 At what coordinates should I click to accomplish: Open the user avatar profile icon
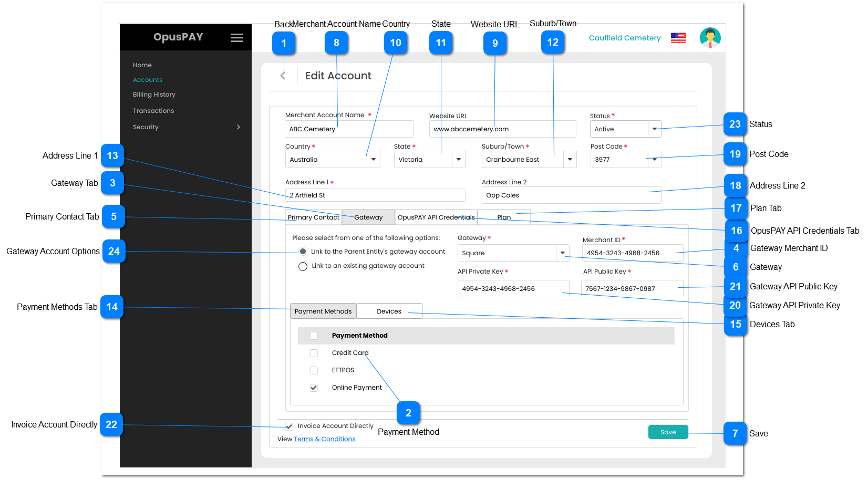pyautogui.click(x=710, y=38)
